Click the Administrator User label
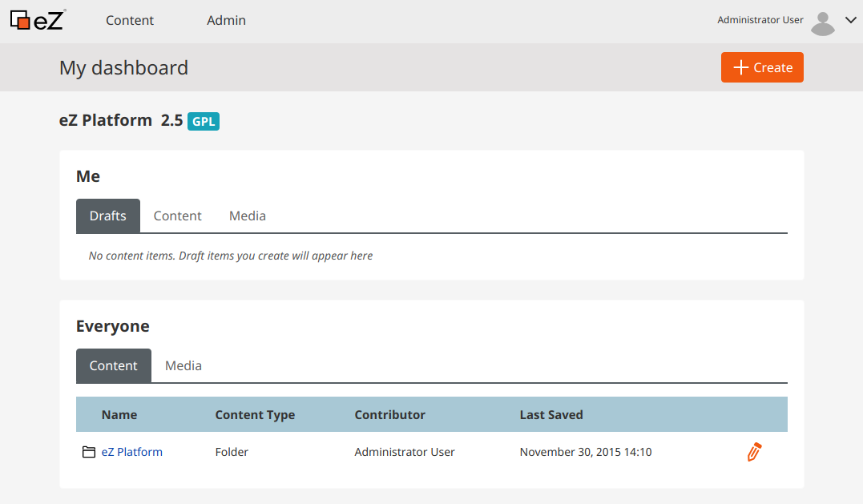Viewport: 863px width, 504px height. click(760, 19)
